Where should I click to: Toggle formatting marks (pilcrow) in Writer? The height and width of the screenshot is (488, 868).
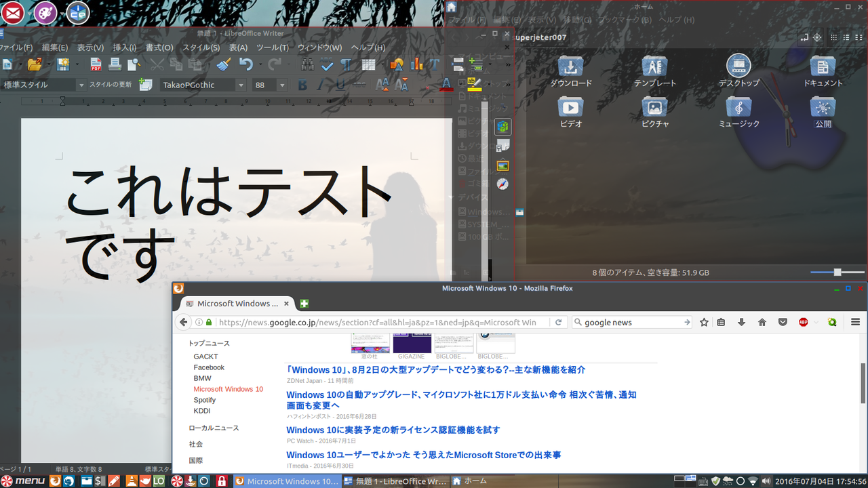346,65
